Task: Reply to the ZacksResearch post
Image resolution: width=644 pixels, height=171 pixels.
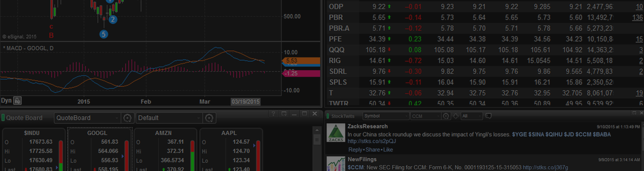Action: (x=355, y=150)
